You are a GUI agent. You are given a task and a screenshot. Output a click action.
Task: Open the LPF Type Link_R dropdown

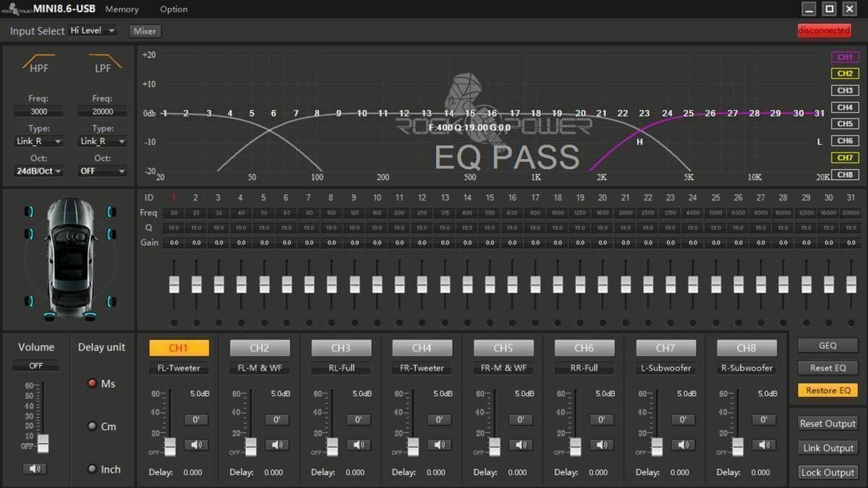point(103,142)
